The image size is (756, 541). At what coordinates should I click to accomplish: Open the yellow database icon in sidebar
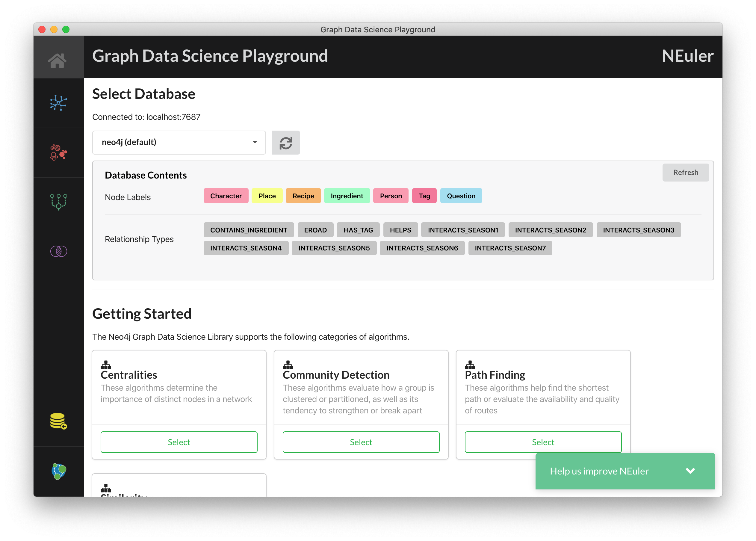pos(58,421)
